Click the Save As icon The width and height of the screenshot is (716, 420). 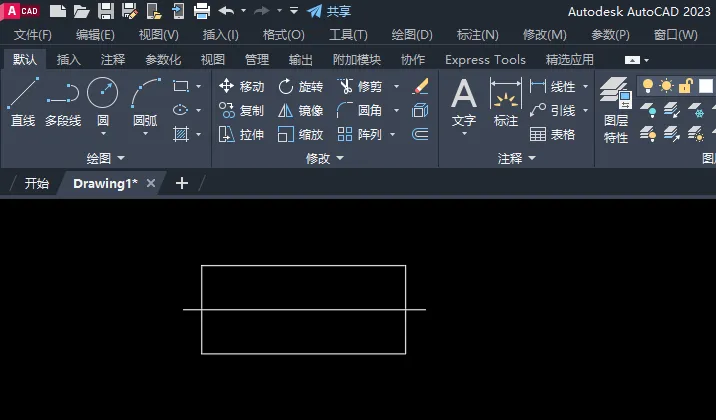click(x=130, y=11)
